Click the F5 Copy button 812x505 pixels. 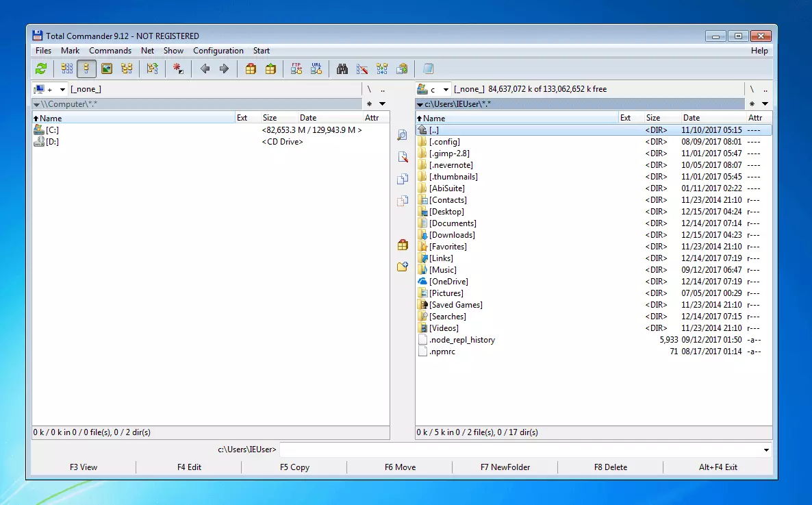coord(294,467)
